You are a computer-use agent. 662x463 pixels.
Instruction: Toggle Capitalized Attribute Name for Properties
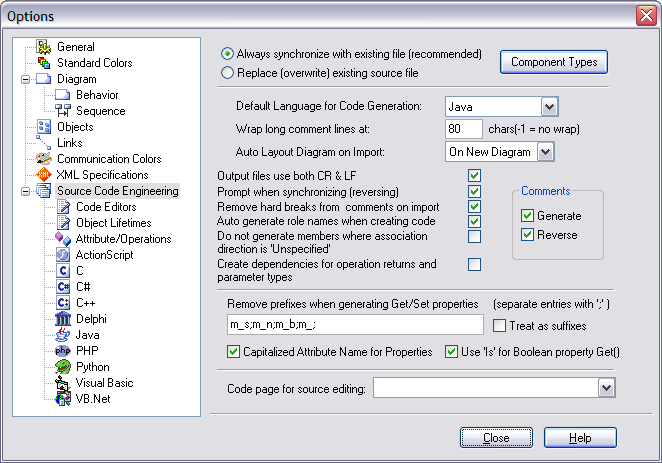(x=233, y=352)
